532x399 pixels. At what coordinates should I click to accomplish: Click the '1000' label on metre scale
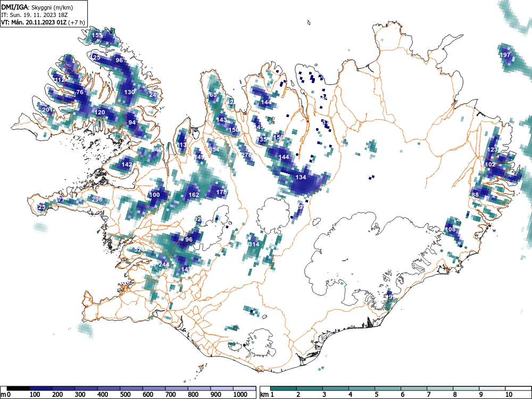point(240,395)
